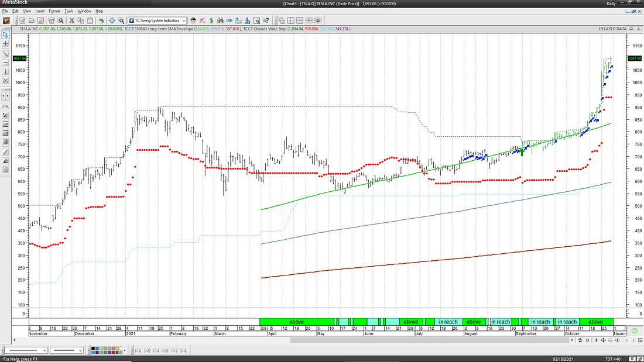Screen dimensions: 644x362
Task: Click the Save disk toolbar icon
Action: [40, 20]
